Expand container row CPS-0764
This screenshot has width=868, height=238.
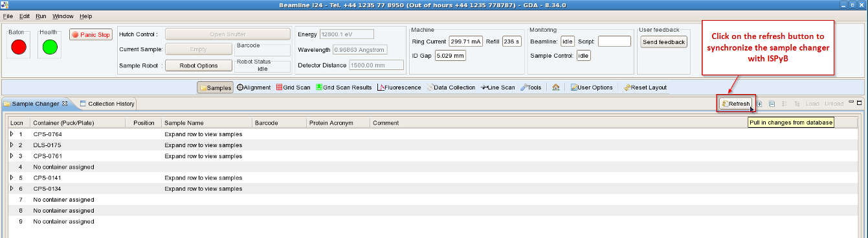(x=12, y=134)
